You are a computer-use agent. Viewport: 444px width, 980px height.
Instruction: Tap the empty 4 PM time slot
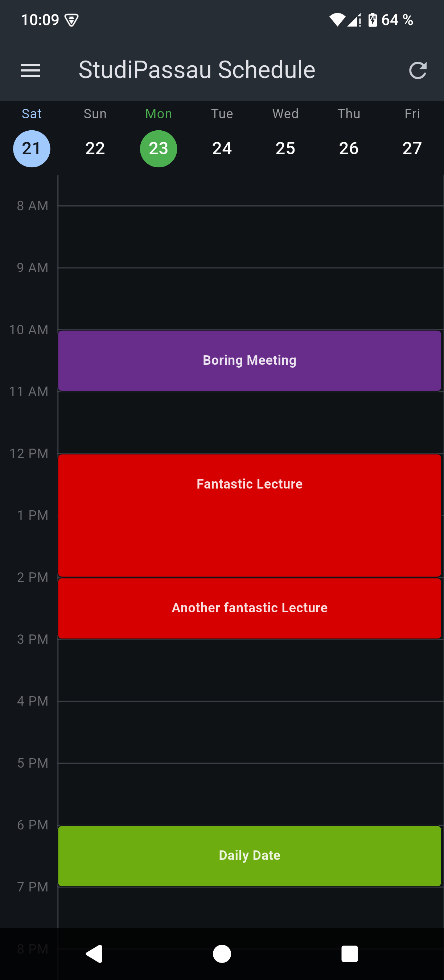pyautogui.click(x=251, y=732)
